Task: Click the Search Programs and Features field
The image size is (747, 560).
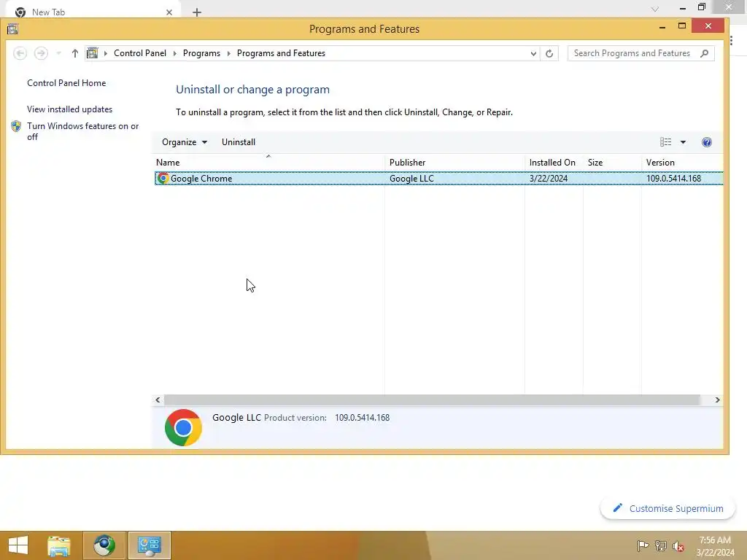Action: (640, 53)
